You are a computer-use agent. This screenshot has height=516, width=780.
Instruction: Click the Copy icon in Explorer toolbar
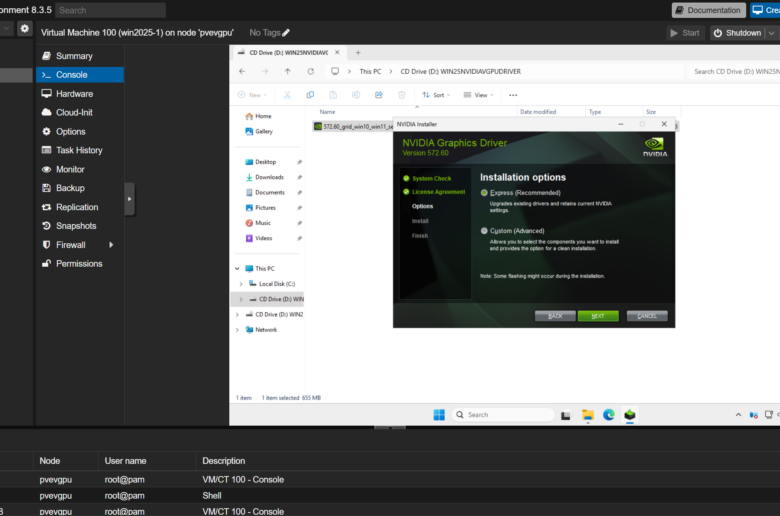point(310,95)
